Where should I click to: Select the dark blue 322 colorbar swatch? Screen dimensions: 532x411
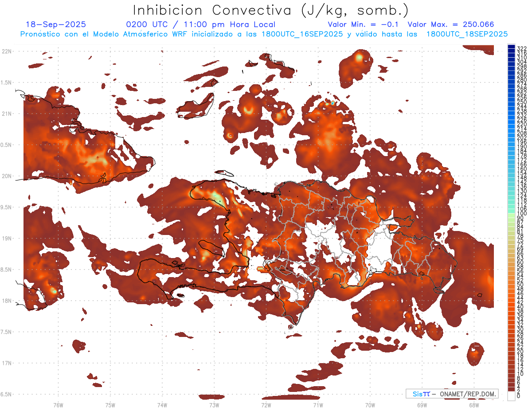point(511,47)
